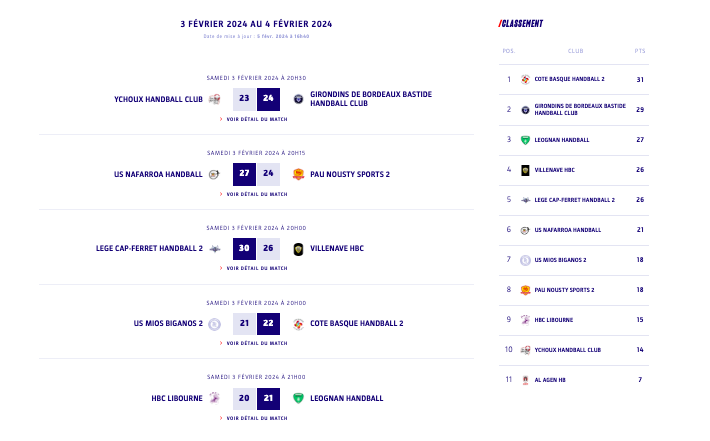This screenshot has height=441, width=710.
Task: Open match details for Ychoux vs Girondins
Action: [x=256, y=119]
